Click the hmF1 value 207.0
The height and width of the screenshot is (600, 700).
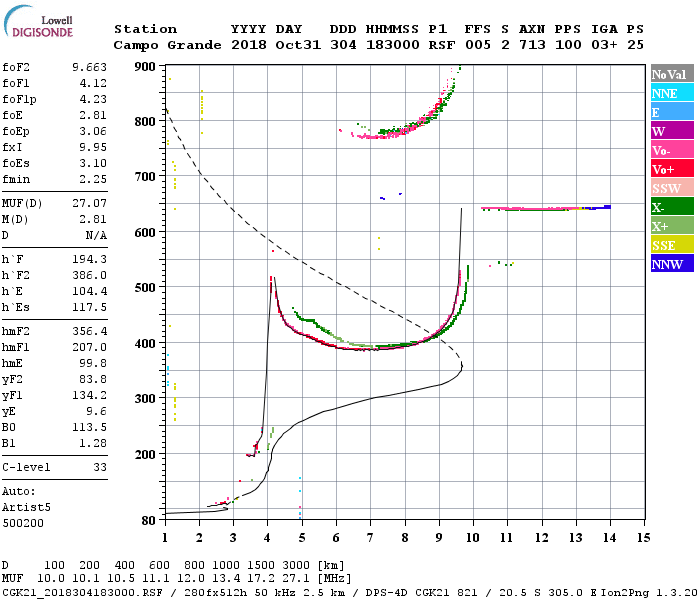(x=89, y=348)
